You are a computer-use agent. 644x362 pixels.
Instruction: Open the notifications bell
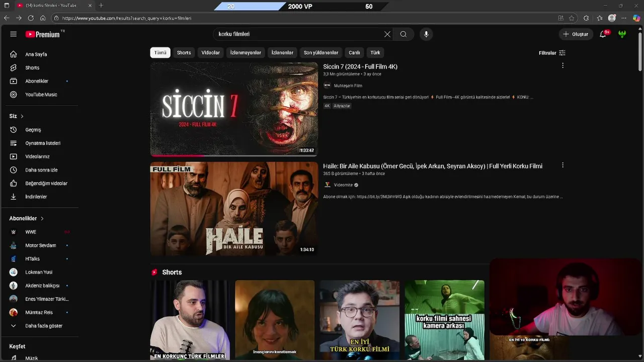pos(603,34)
